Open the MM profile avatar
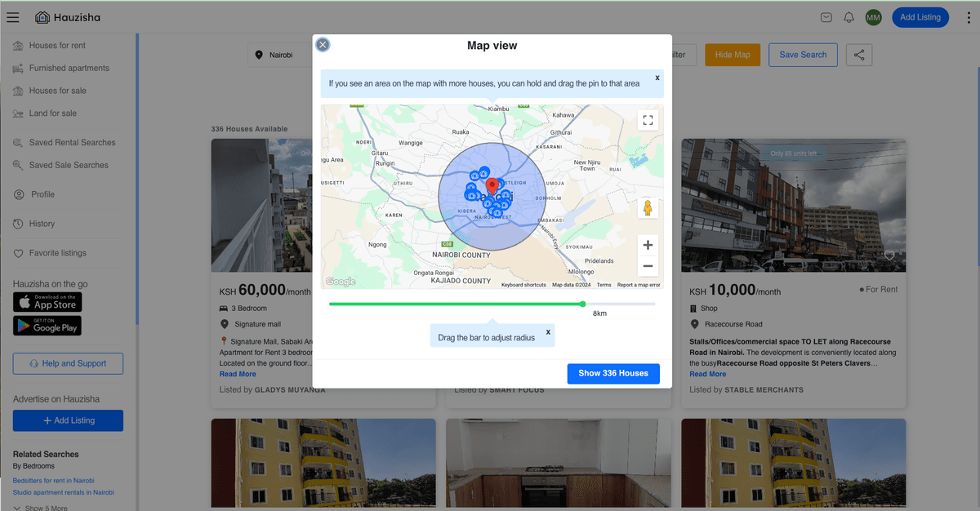Image resolution: width=980 pixels, height=511 pixels. coord(873,17)
